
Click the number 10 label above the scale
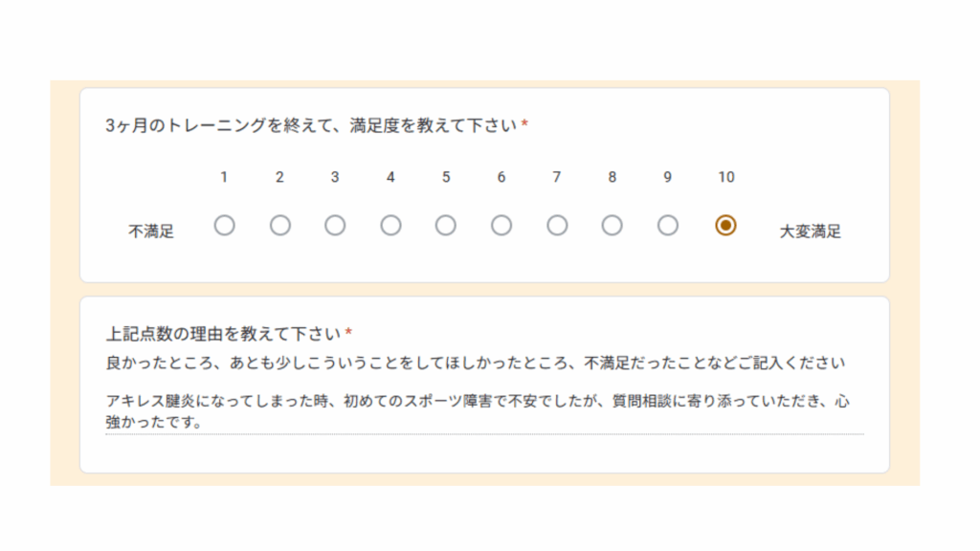pyautogui.click(x=726, y=177)
